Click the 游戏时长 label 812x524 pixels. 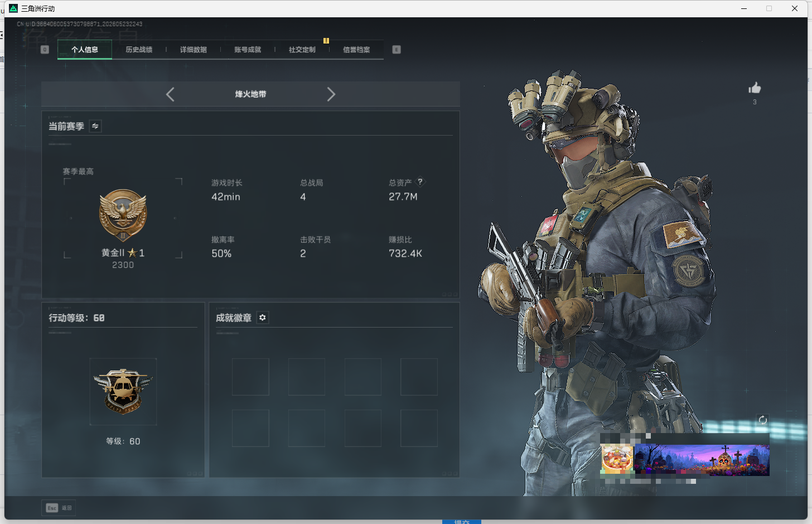[227, 183]
